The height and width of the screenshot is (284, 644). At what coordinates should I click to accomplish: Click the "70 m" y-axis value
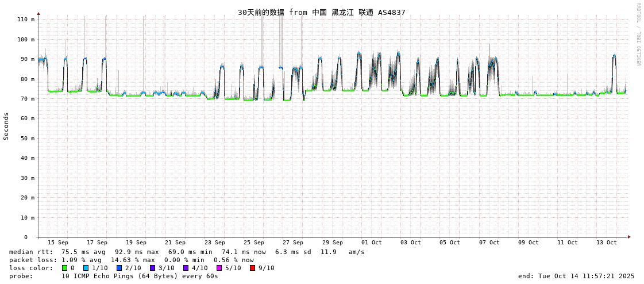coord(28,99)
